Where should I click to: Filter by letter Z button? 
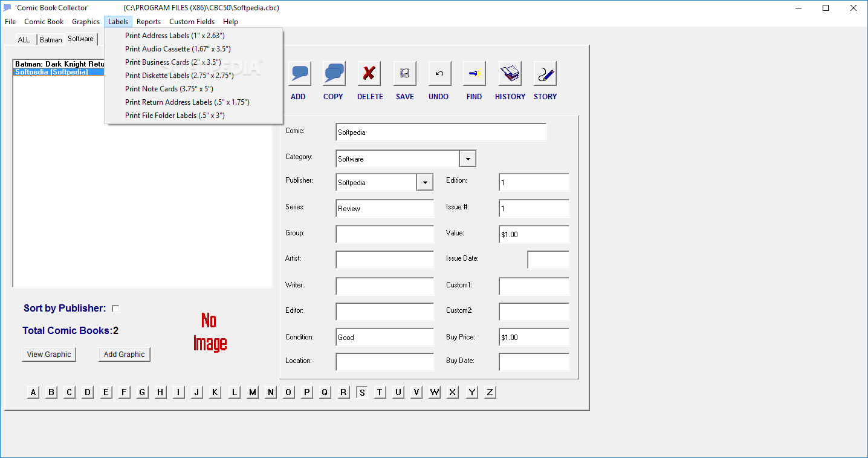coord(490,393)
